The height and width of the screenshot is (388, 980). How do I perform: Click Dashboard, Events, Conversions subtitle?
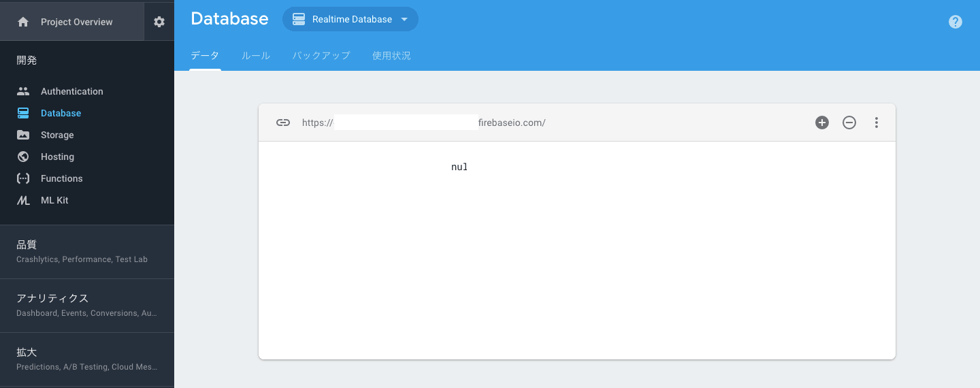coord(86,313)
